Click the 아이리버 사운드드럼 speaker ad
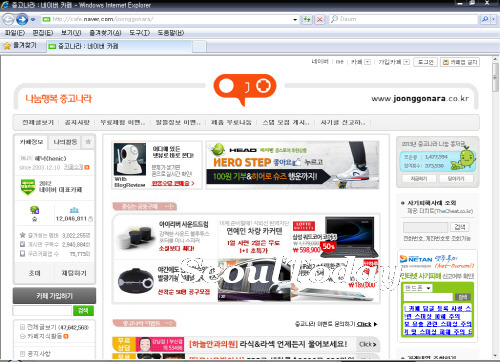The image size is (500, 362). [165, 237]
